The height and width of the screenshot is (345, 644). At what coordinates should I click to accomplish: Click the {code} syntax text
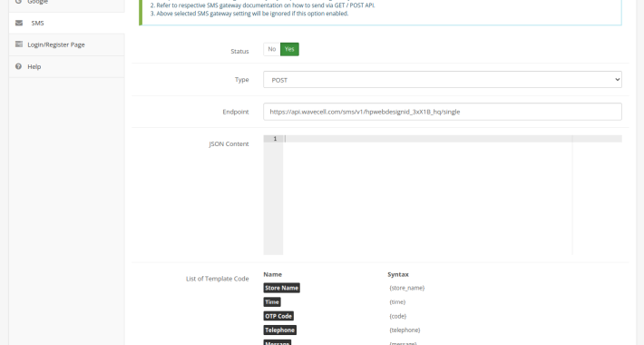(x=397, y=316)
